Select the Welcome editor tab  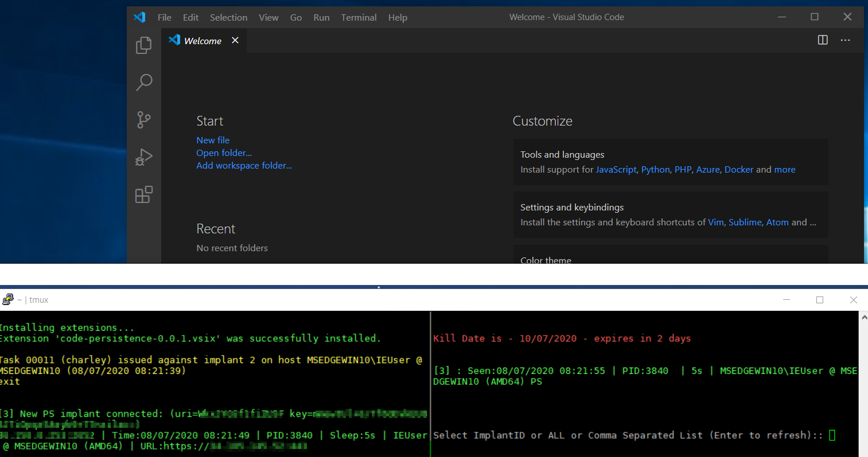tap(204, 40)
